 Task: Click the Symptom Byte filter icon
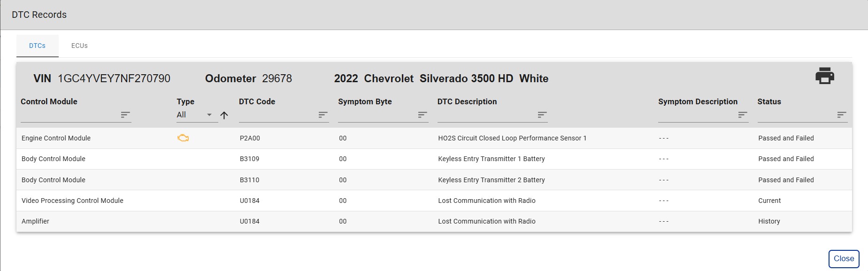(422, 115)
